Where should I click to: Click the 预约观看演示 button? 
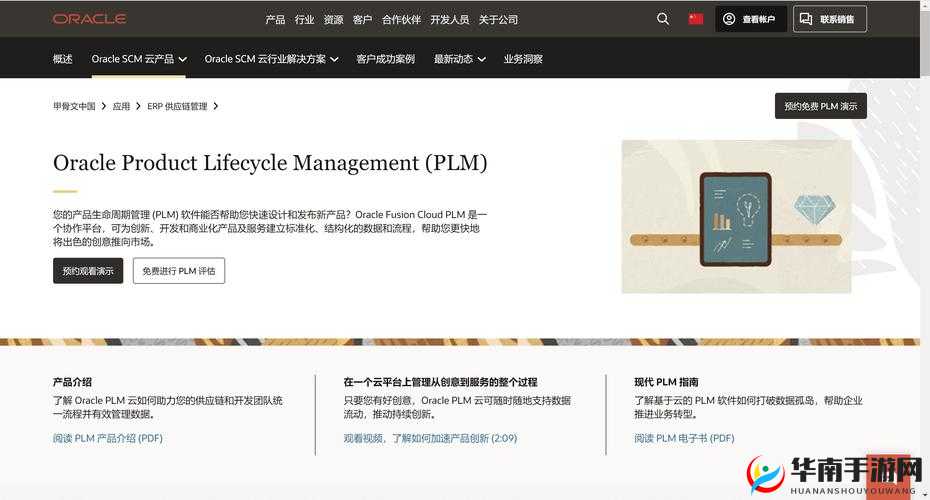pos(88,270)
